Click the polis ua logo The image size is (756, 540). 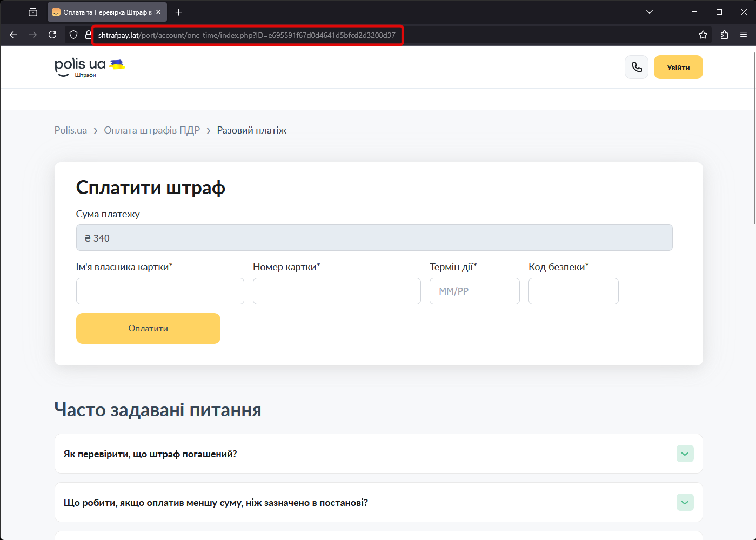(x=90, y=67)
